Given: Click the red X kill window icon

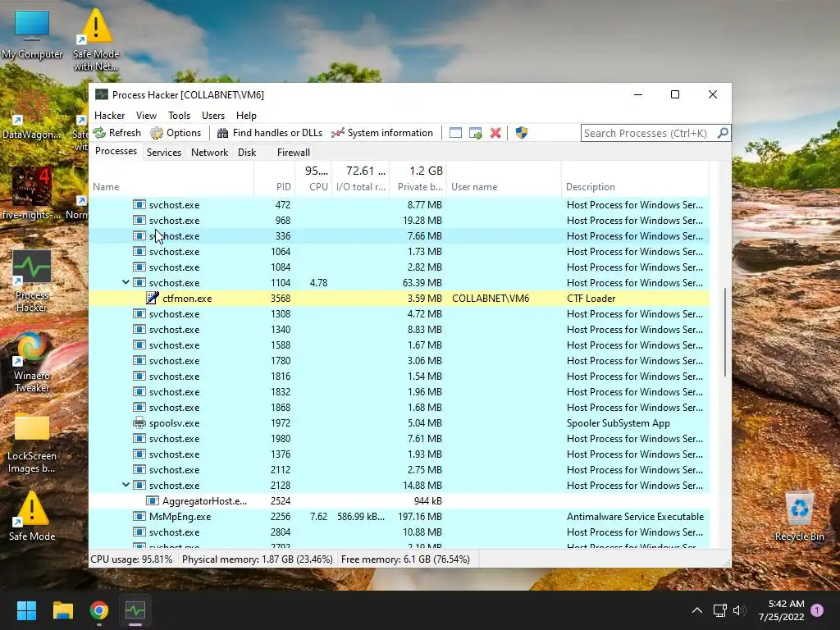Looking at the screenshot, I should 495,133.
